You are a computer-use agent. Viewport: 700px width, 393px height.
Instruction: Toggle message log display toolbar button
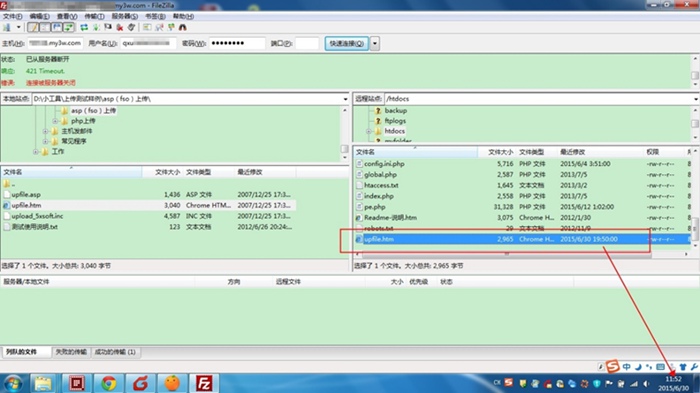pyautogui.click(x=33, y=28)
